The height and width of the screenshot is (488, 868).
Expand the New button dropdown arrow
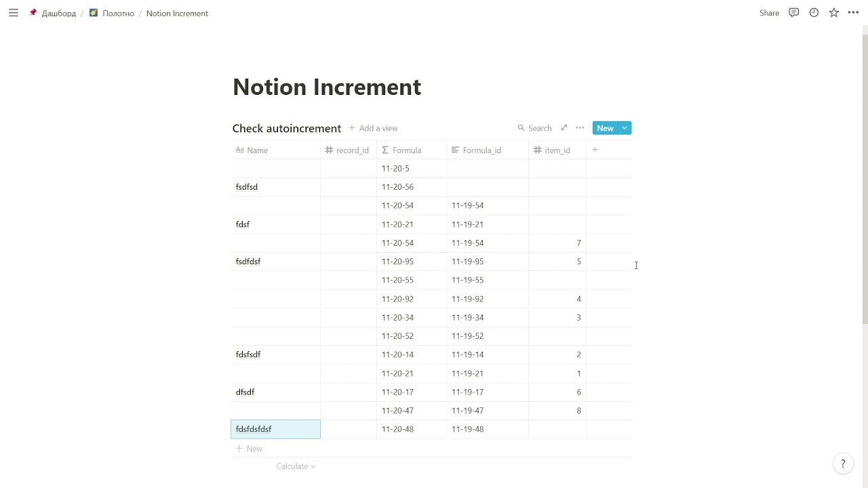click(x=625, y=128)
